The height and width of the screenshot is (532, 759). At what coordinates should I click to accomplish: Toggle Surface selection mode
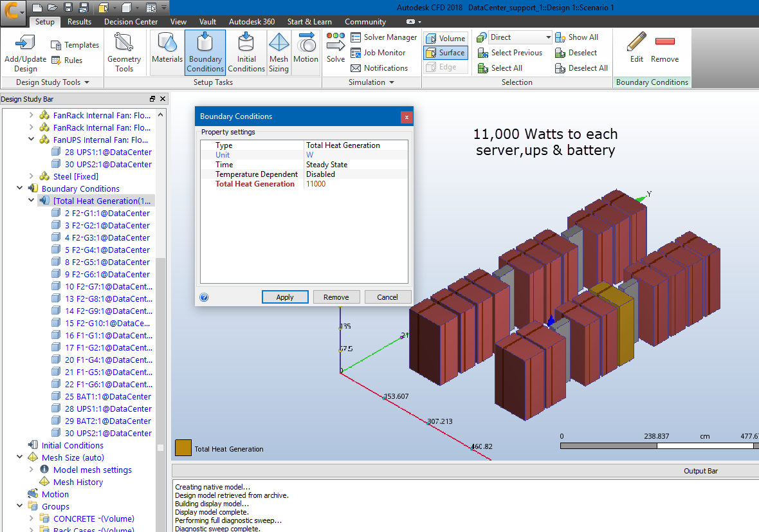pos(445,53)
